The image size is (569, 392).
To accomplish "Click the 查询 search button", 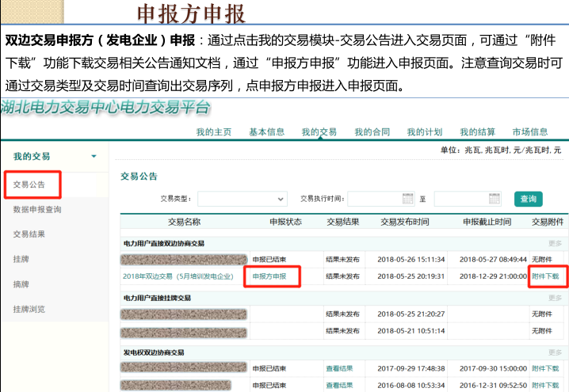I will [528, 199].
